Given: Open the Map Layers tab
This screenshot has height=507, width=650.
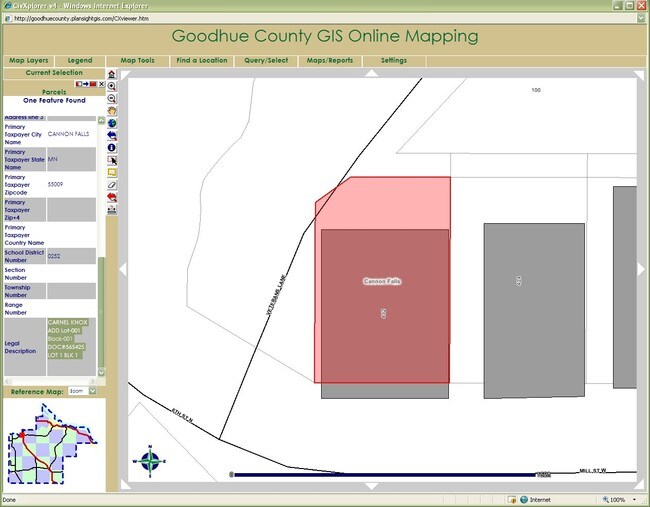Looking at the screenshot, I should (x=28, y=61).
